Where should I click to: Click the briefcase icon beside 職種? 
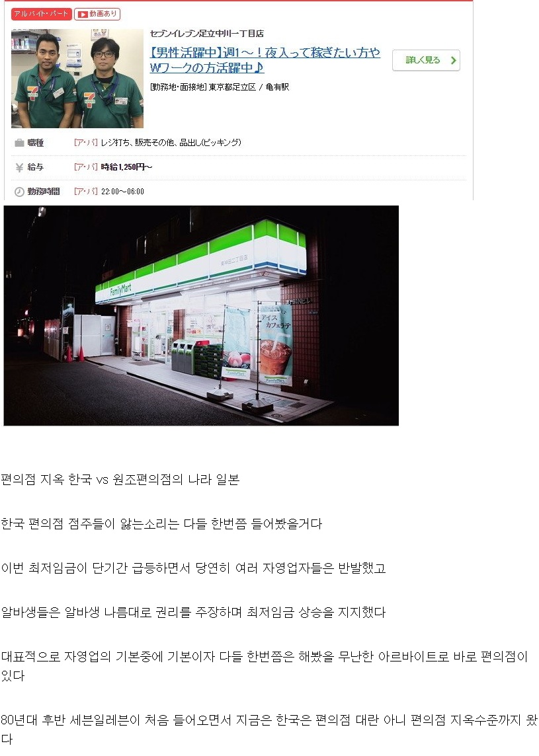tap(19, 143)
